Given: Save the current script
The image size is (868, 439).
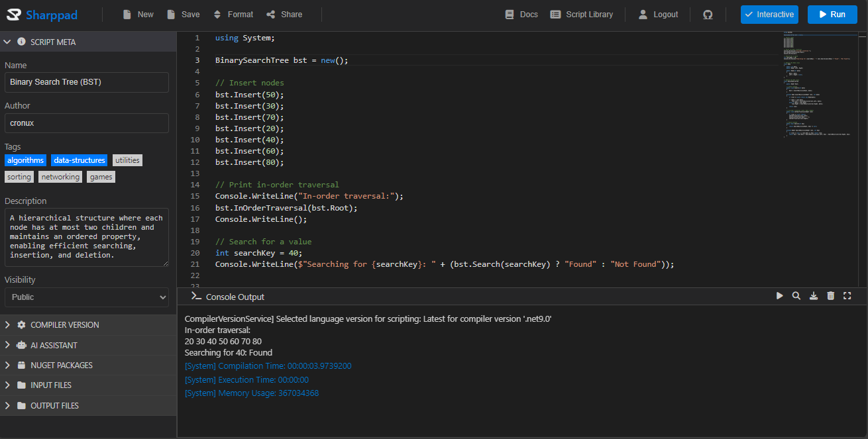Looking at the screenshot, I should [x=183, y=14].
